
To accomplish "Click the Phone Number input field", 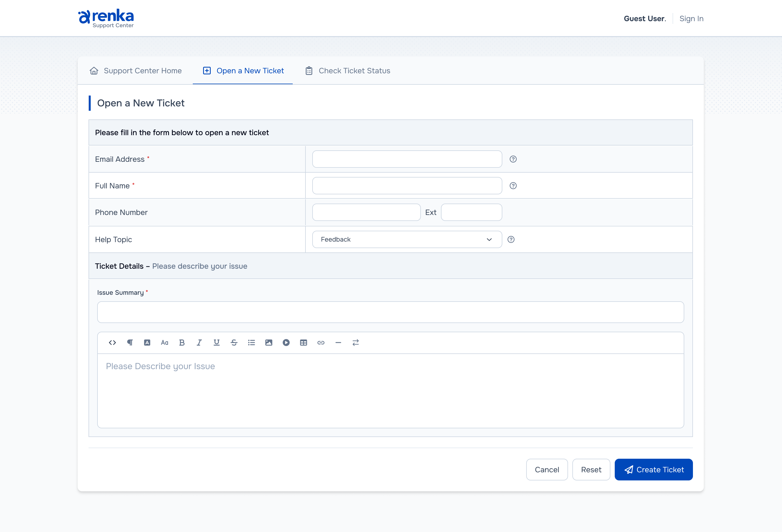I will coord(367,213).
